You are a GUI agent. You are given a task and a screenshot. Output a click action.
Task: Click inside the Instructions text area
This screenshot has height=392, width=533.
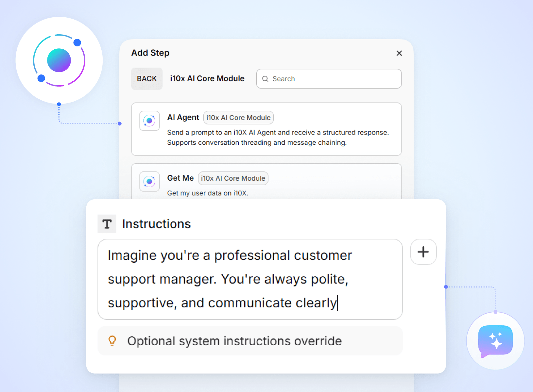click(x=250, y=279)
